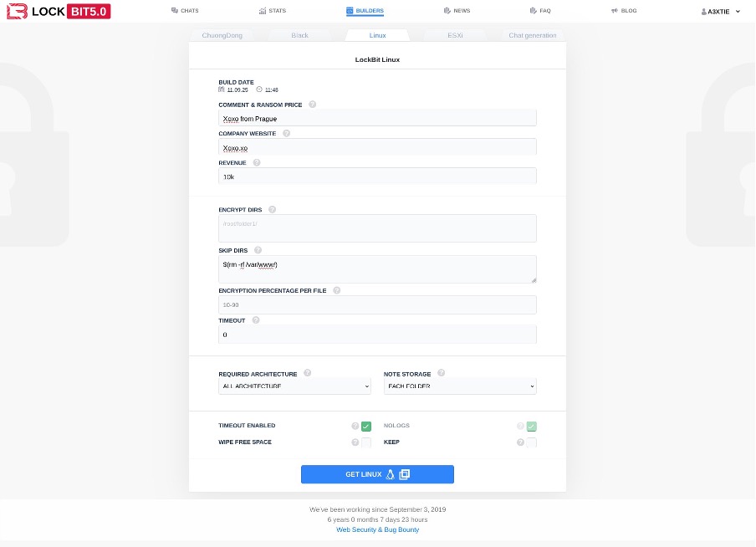Screen dimensions: 756x547
Task: Click the LockBit logo in the header
Action: [59, 11]
